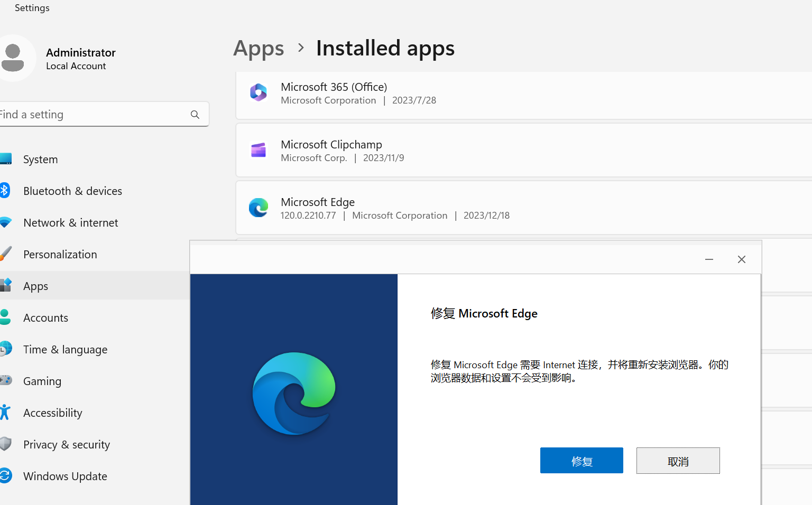This screenshot has width=812, height=505.
Task: Click the Personalization paintbrush icon
Action: coord(5,254)
